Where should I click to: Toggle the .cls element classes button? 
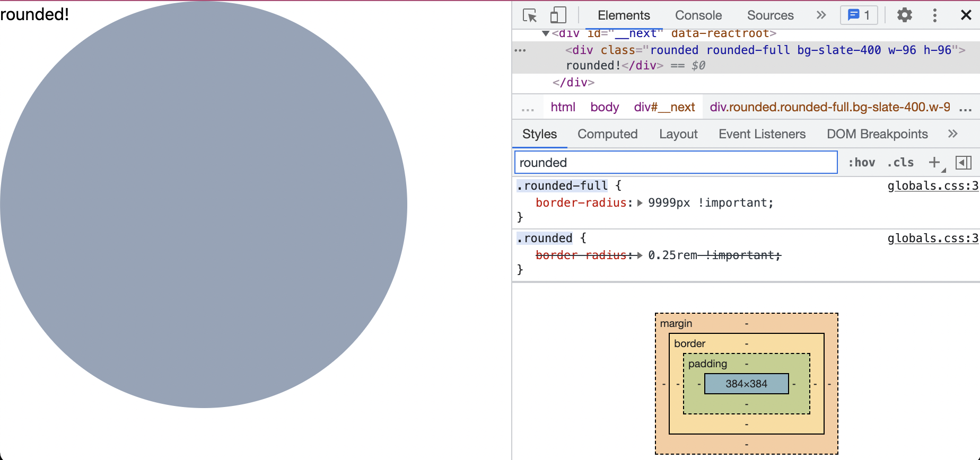coord(900,163)
